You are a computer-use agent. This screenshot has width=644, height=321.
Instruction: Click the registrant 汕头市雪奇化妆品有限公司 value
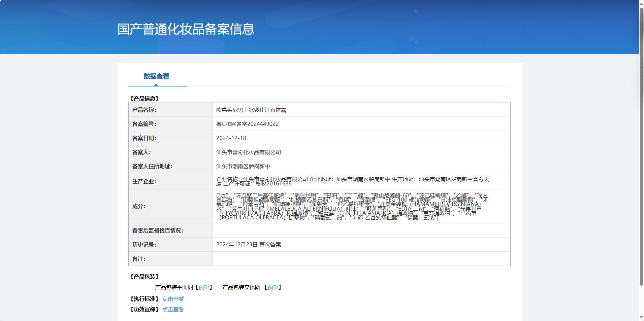click(x=249, y=152)
